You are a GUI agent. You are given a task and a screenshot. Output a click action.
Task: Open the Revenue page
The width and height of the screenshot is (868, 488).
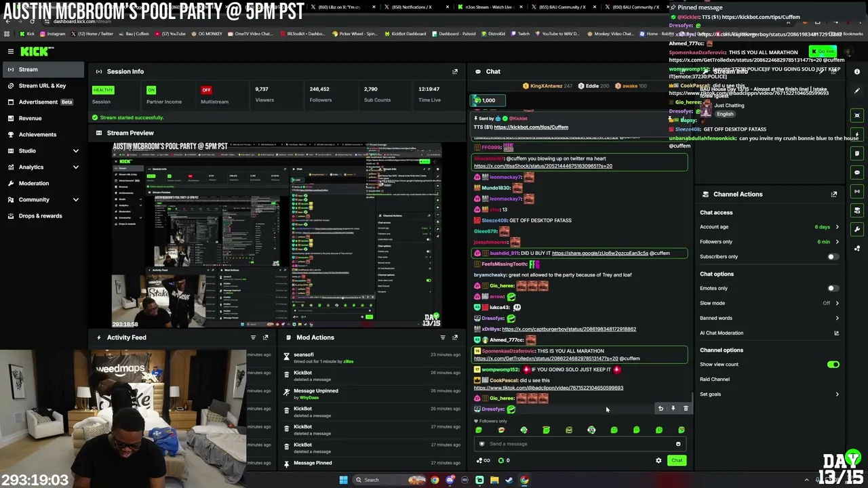pos(43,118)
